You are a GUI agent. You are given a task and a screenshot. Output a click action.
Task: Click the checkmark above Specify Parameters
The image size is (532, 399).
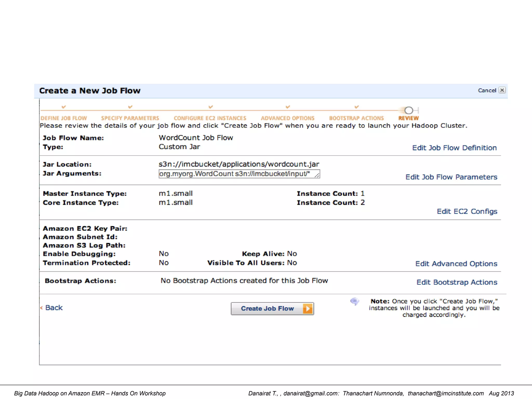click(x=130, y=107)
